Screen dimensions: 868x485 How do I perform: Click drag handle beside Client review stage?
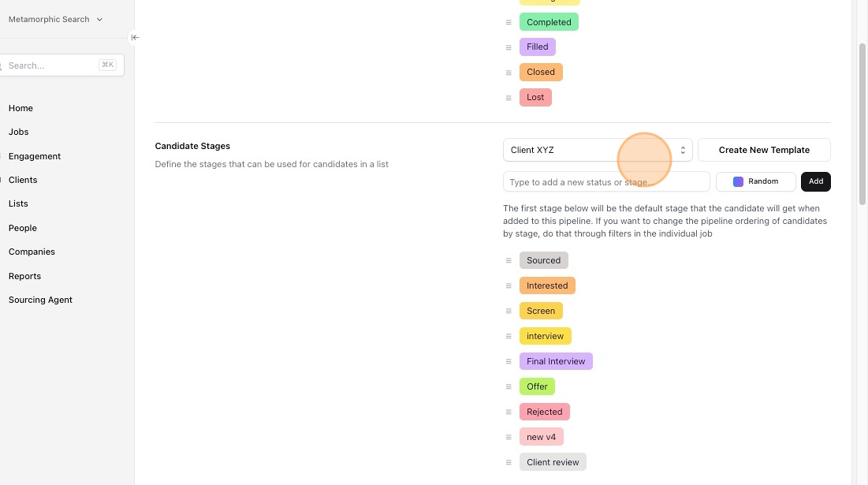pos(509,462)
